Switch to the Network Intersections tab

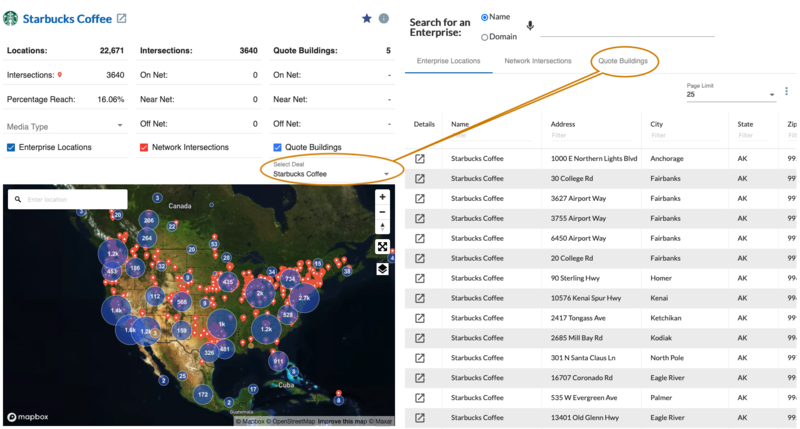point(537,61)
